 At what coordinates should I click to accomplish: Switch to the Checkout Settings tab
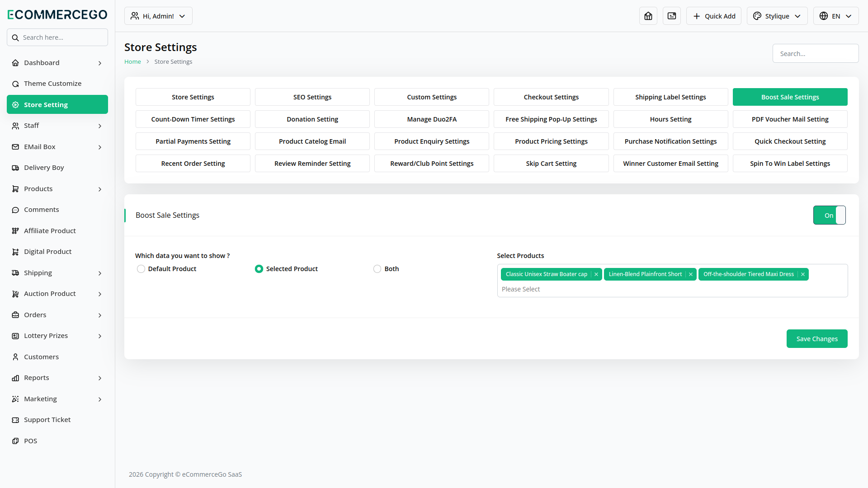point(551,97)
